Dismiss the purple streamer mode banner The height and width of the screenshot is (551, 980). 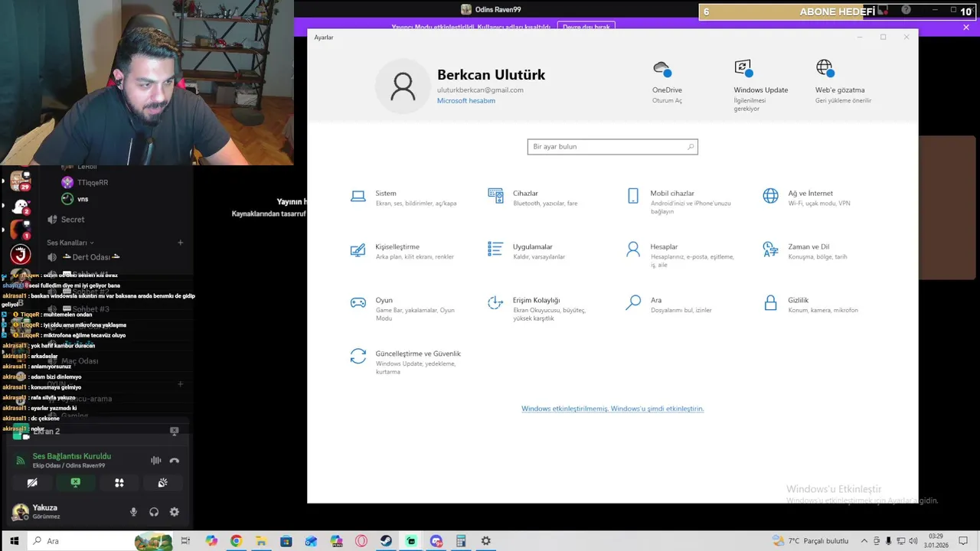coord(966,27)
